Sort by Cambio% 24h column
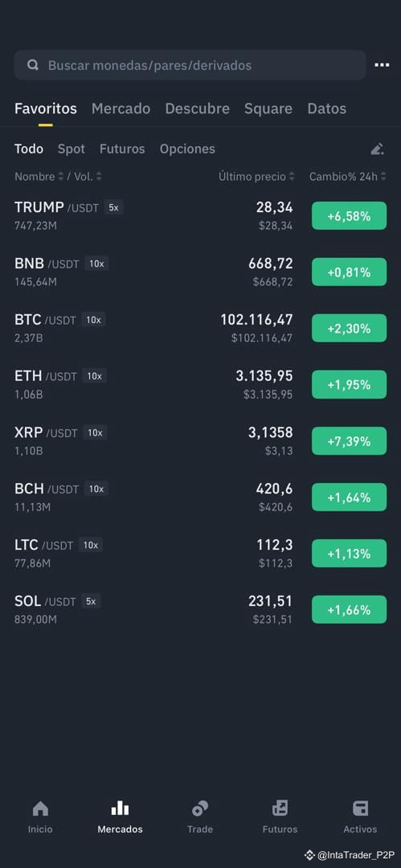 (x=348, y=177)
